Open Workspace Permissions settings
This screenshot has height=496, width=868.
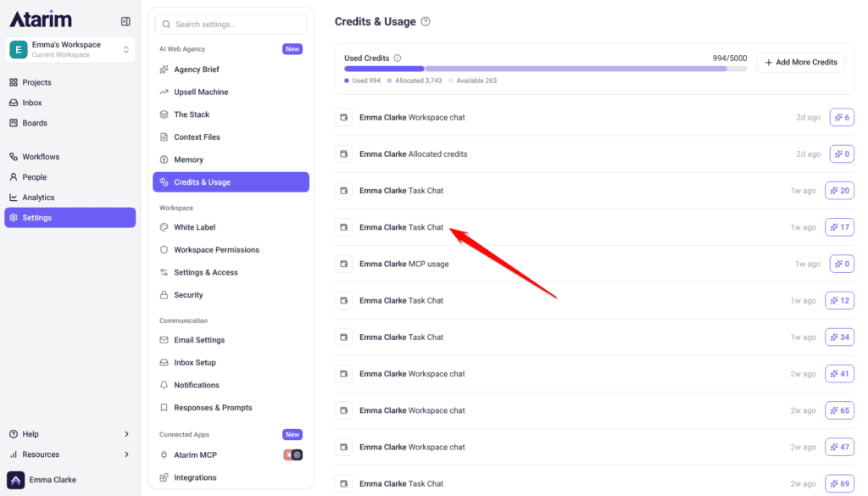point(216,250)
